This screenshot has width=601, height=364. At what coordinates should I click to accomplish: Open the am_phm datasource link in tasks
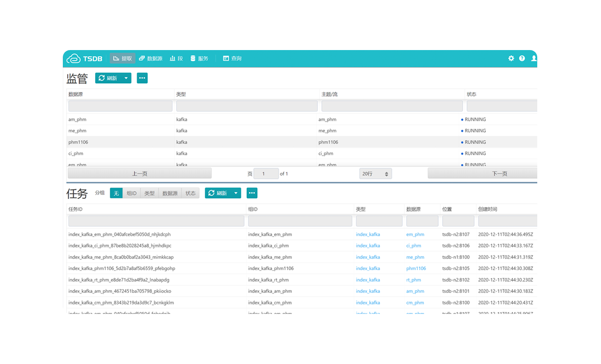point(415,291)
